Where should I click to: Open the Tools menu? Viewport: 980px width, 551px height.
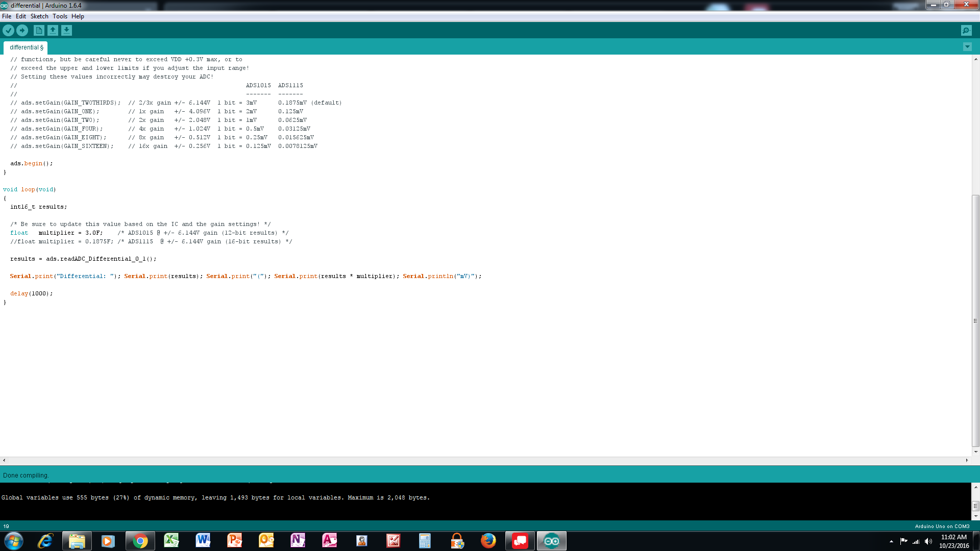pos(60,16)
